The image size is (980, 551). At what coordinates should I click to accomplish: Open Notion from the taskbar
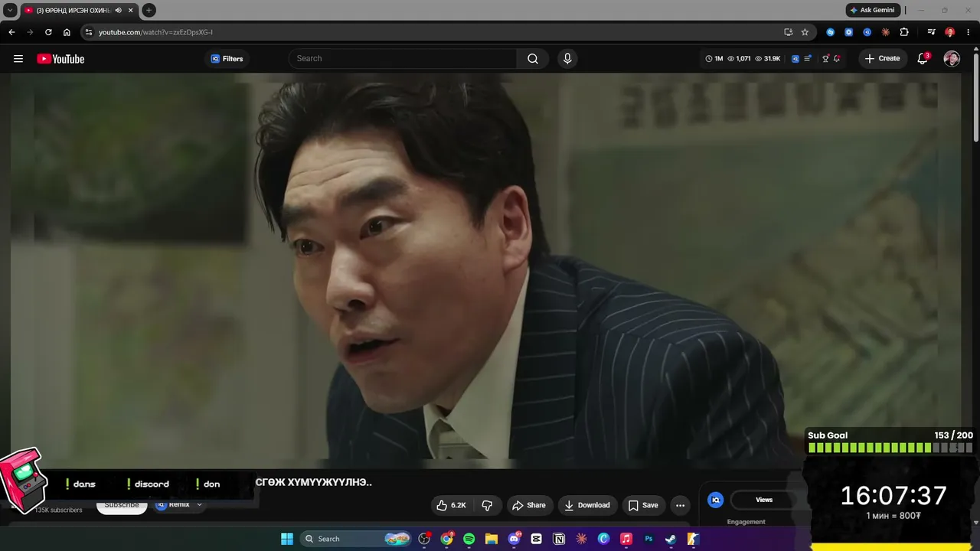[x=559, y=539]
